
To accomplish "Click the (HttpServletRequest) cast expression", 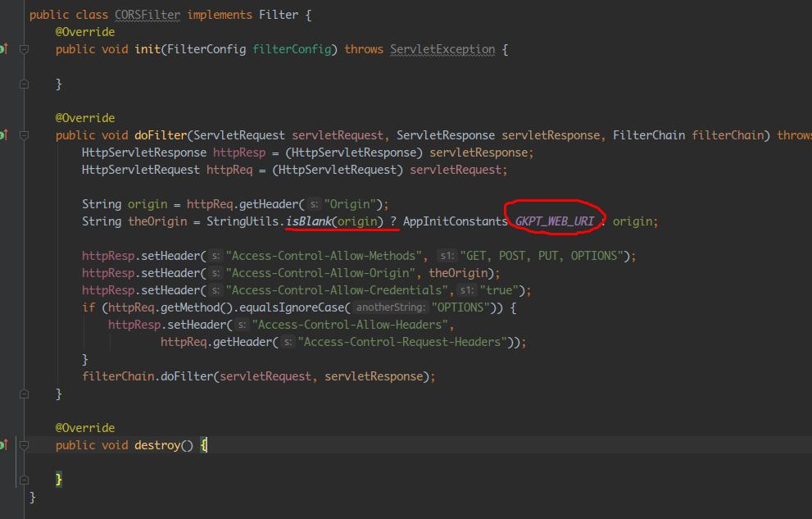I will coord(338,170).
